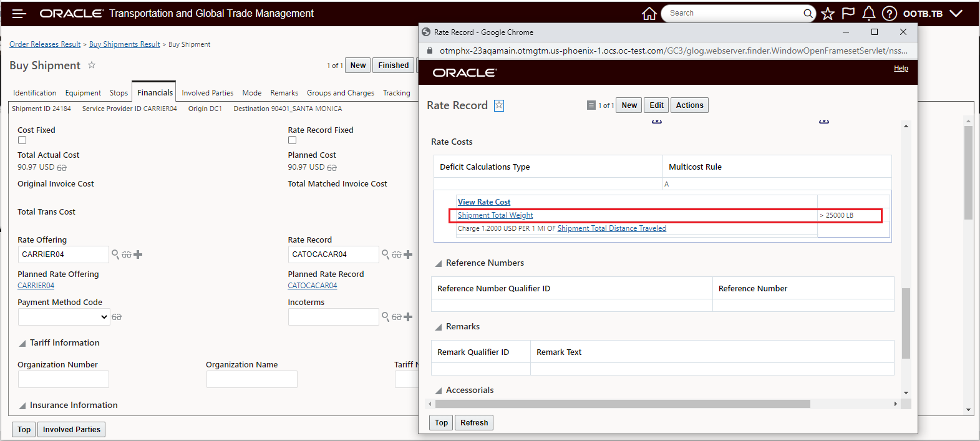Viewport: 980px width, 441px height.
Task: View Planned Cost details glasses icon
Action: (x=332, y=168)
